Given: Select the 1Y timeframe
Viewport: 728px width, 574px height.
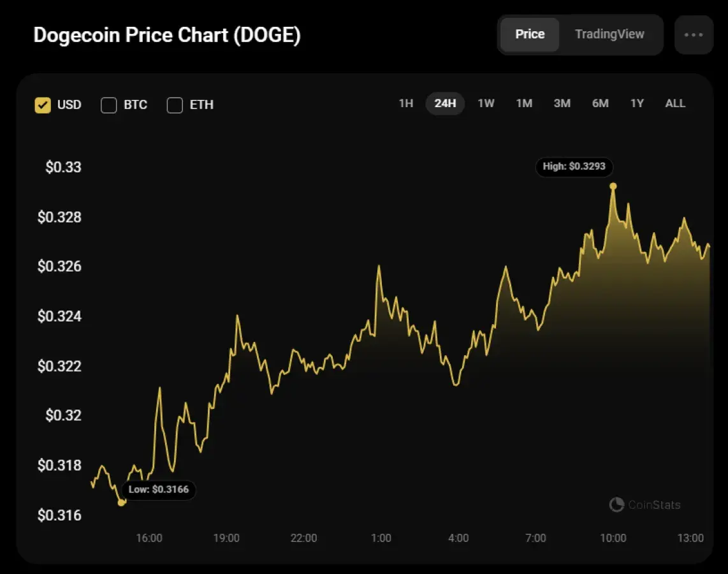Looking at the screenshot, I should pos(637,103).
